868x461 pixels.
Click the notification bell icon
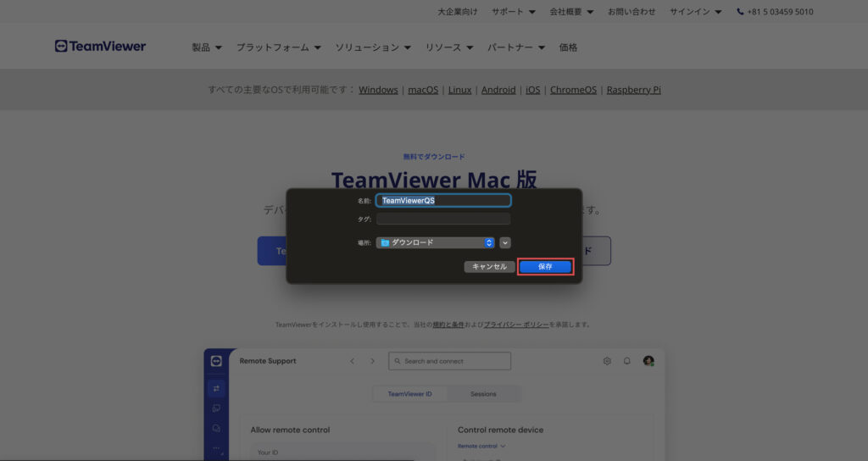[x=627, y=361]
